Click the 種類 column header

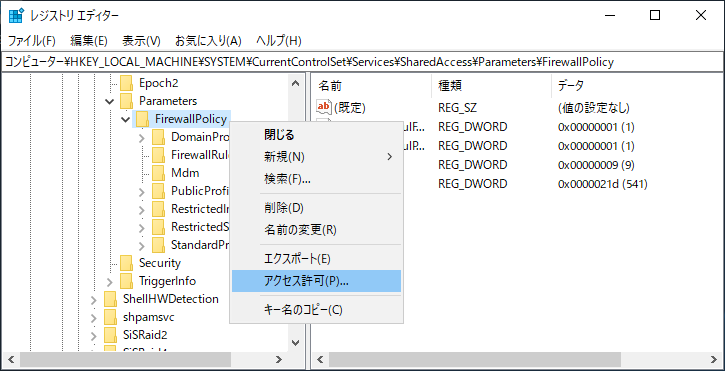pyautogui.click(x=492, y=85)
